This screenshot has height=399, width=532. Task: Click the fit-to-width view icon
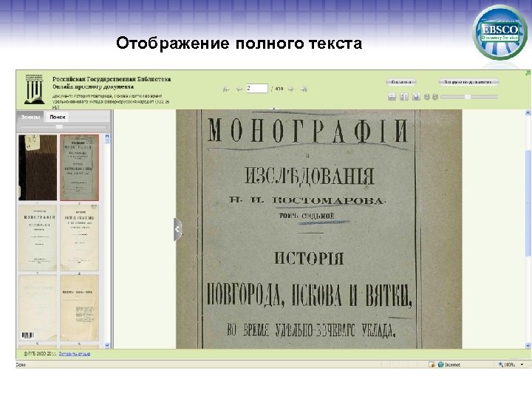(x=392, y=97)
